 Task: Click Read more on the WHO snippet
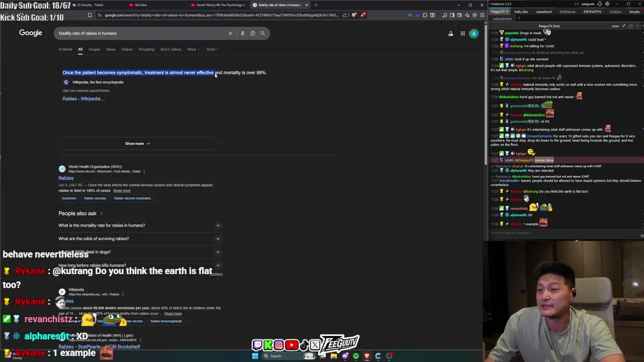click(x=122, y=191)
